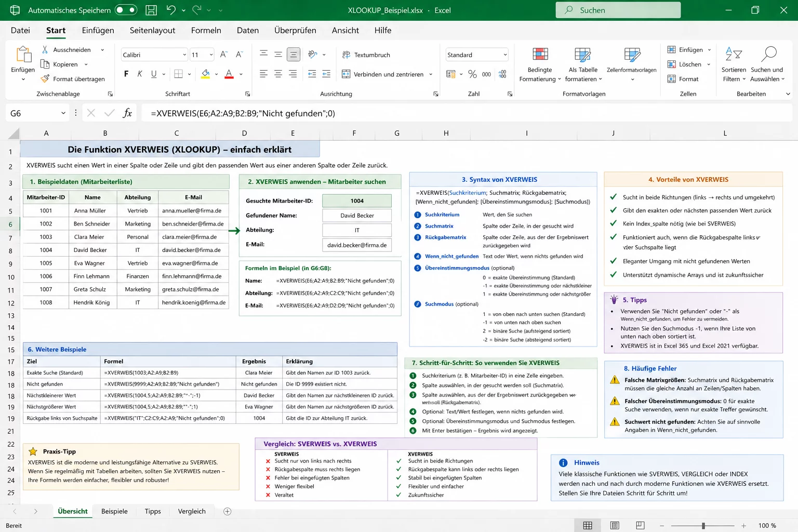This screenshot has width=798, height=532.
Task: Switch to the Vergleich sheet tab
Action: 192,511
